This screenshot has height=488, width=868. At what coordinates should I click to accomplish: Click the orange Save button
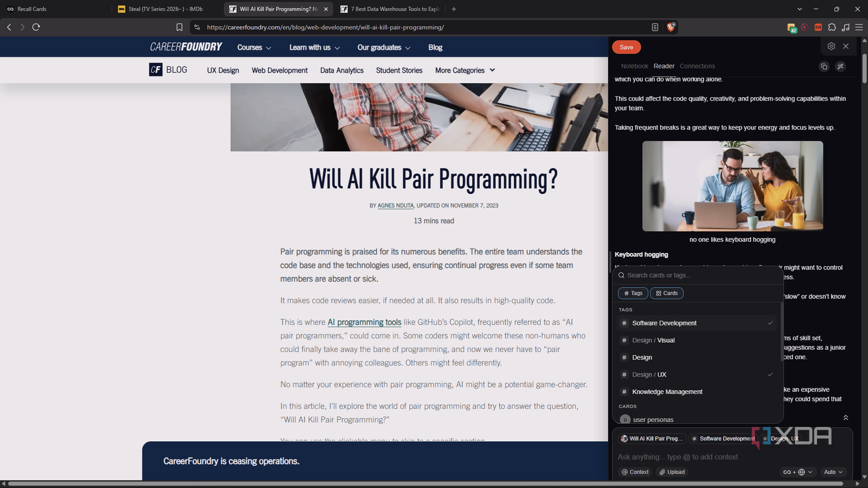coord(626,47)
